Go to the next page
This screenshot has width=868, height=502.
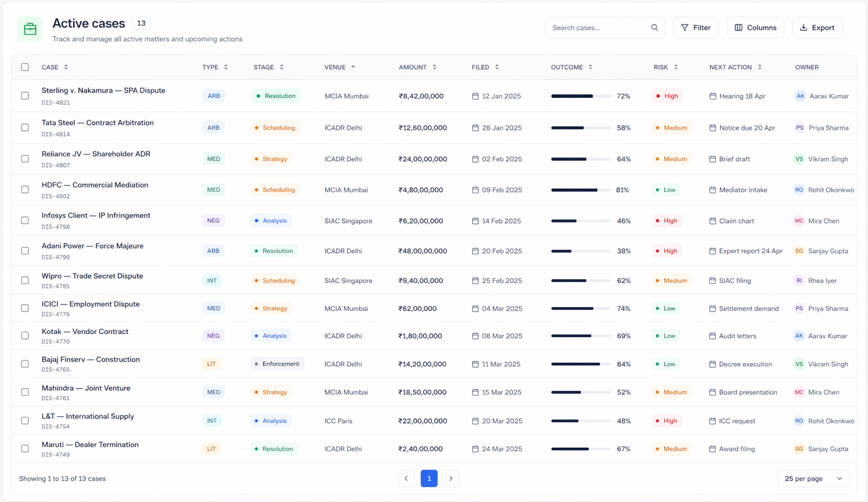pyautogui.click(x=451, y=478)
